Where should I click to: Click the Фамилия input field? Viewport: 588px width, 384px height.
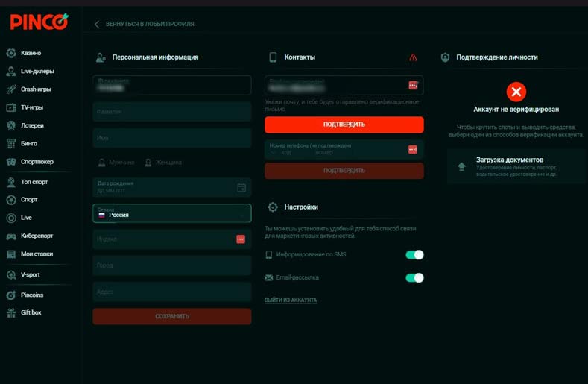click(x=171, y=112)
